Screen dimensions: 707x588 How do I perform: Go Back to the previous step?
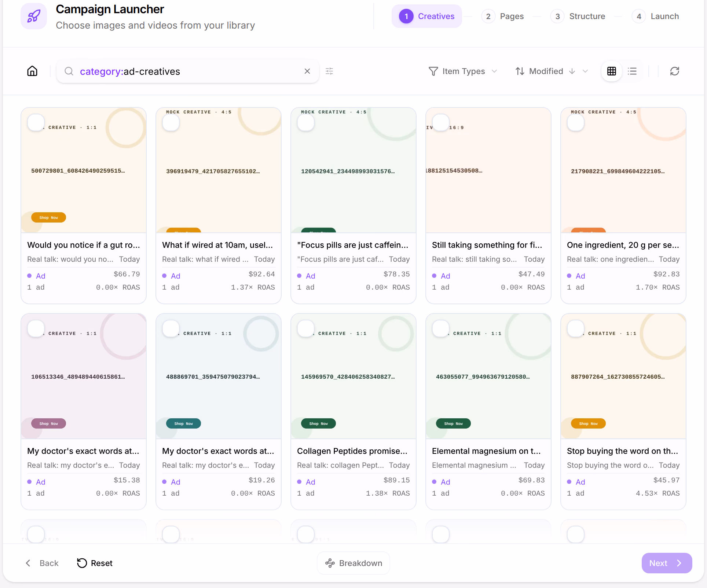coord(42,563)
